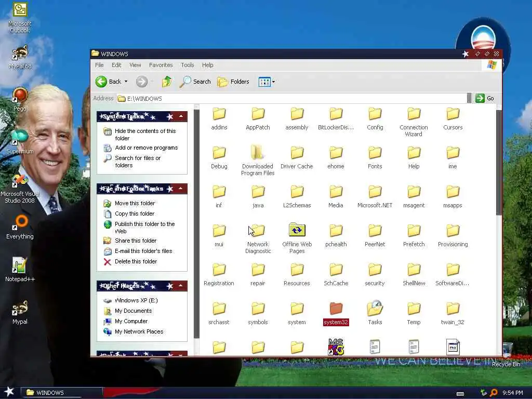Select the Tasks scheduled folder icon
The height and width of the screenshot is (399, 532).
[375, 312]
